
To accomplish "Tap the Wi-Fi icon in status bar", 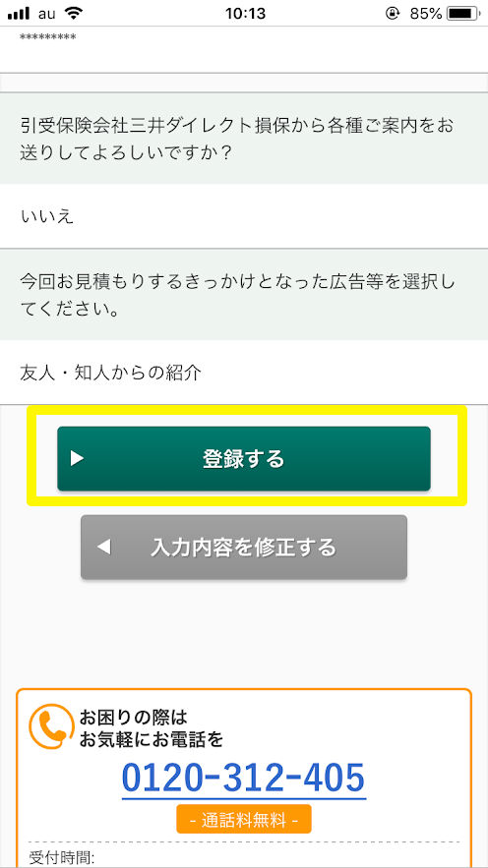I will click(72, 12).
